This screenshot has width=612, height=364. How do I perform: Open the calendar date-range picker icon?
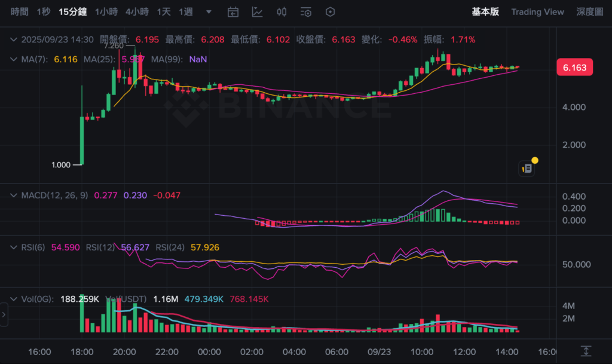(x=233, y=12)
